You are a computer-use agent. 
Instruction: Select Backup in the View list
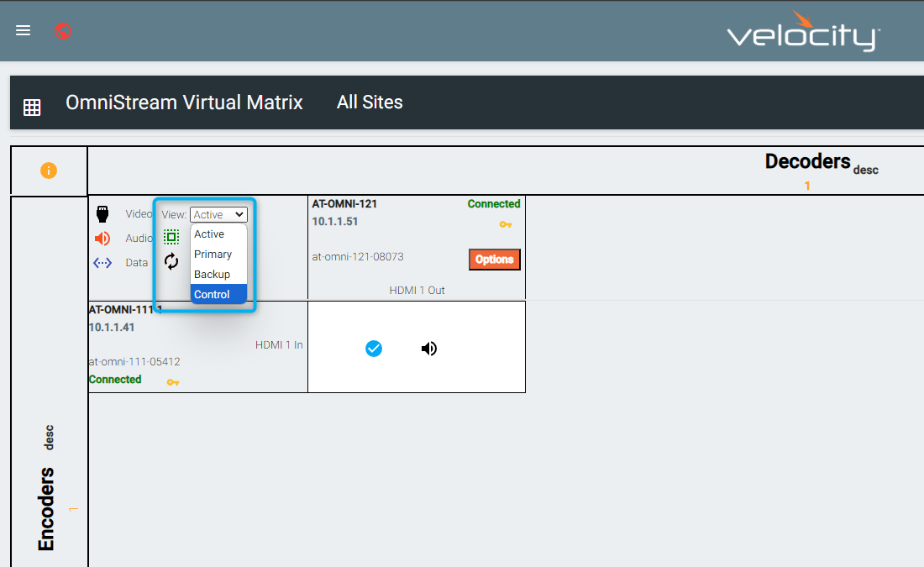point(218,274)
